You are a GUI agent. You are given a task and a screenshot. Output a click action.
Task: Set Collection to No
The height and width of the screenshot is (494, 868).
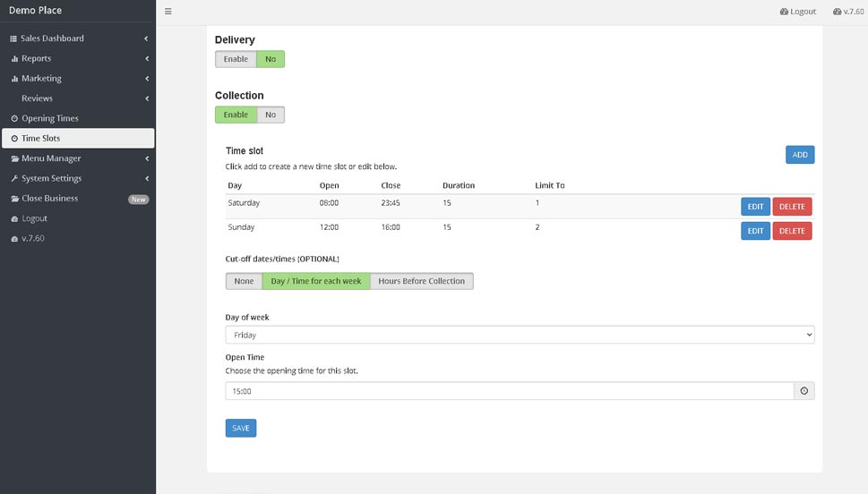(271, 115)
